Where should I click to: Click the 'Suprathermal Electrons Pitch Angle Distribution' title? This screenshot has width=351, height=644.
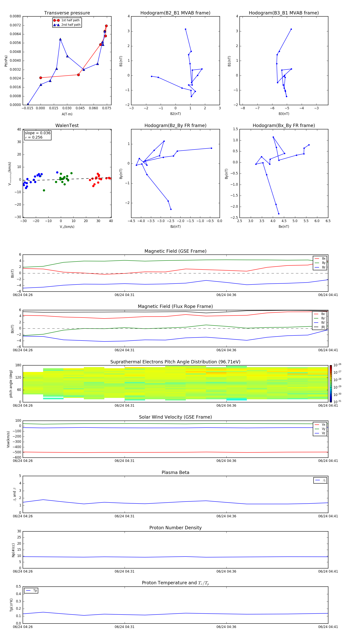pos(175,362)
